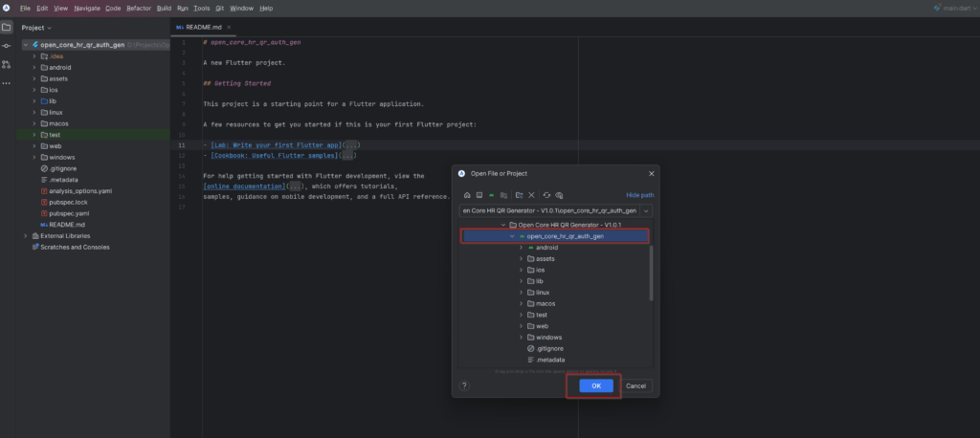Viewport: 980px width, 438px height.
Task: Expand External Libraries node
Action: (26, 235)
